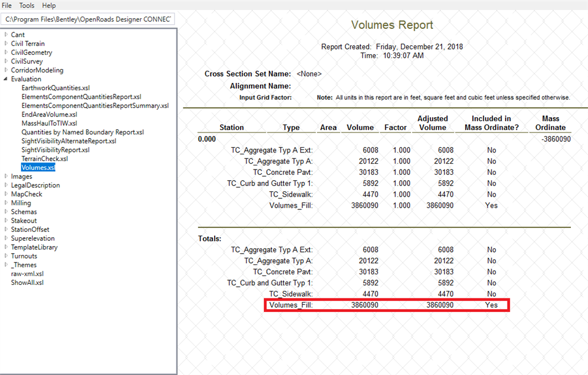This screenshot has width=588, height=375.
Task: Open ElementsComponentQuantitiesReport.xsl
Action: click(x=81, y=97)
